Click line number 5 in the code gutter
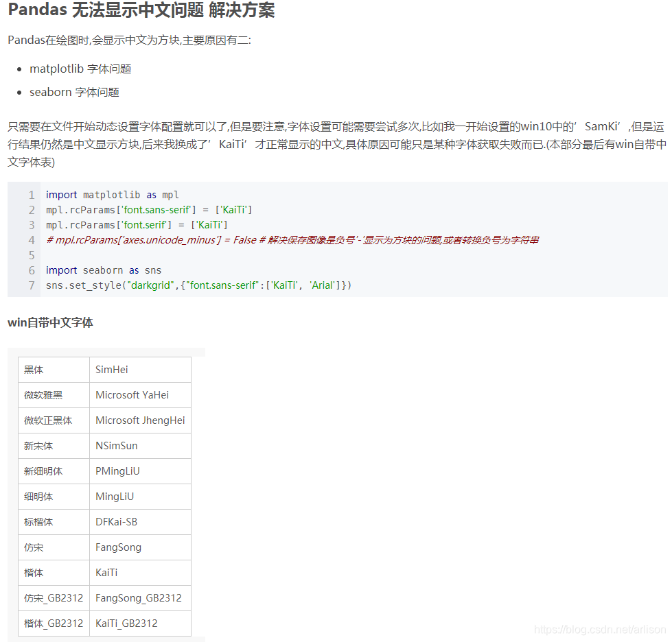Screen dimensions: 672x642 point(32,255)
